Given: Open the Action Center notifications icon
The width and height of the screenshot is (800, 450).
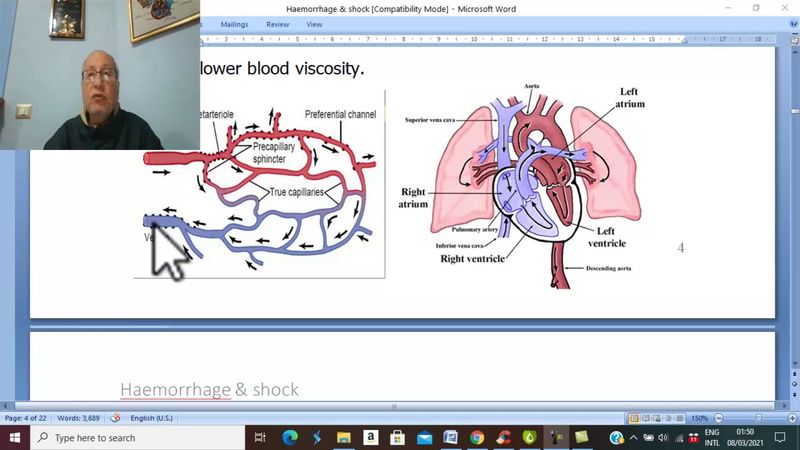Looking at the screenshot, I should (x=780, y=438).
